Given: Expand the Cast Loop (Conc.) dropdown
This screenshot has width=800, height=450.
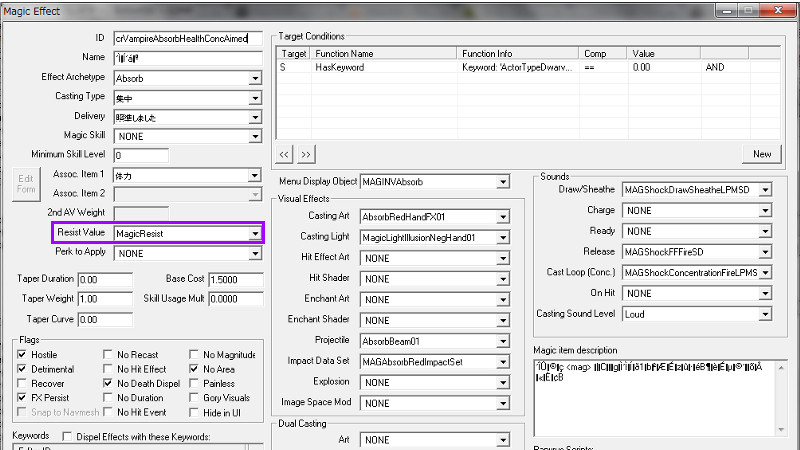Looking at the screenshot, I should [765, 273].
